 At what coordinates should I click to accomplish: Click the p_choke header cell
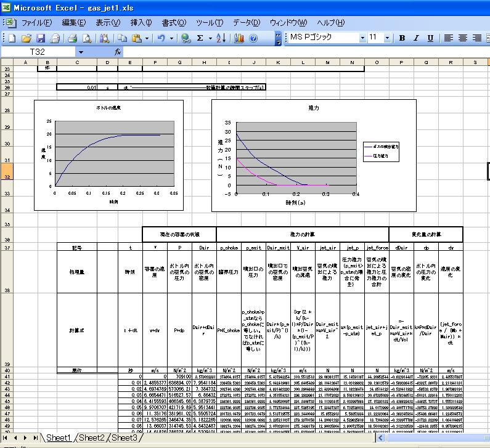[229, 248]
